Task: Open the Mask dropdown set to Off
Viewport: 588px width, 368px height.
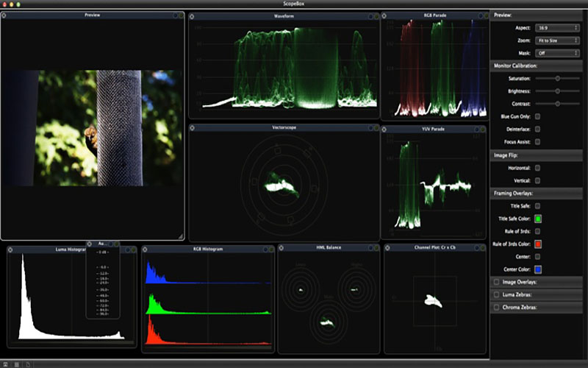Action: point(557,53)
